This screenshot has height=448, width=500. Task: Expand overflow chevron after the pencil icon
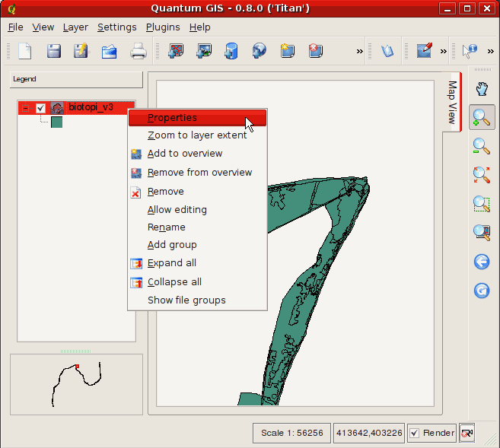tap(444, 51)
